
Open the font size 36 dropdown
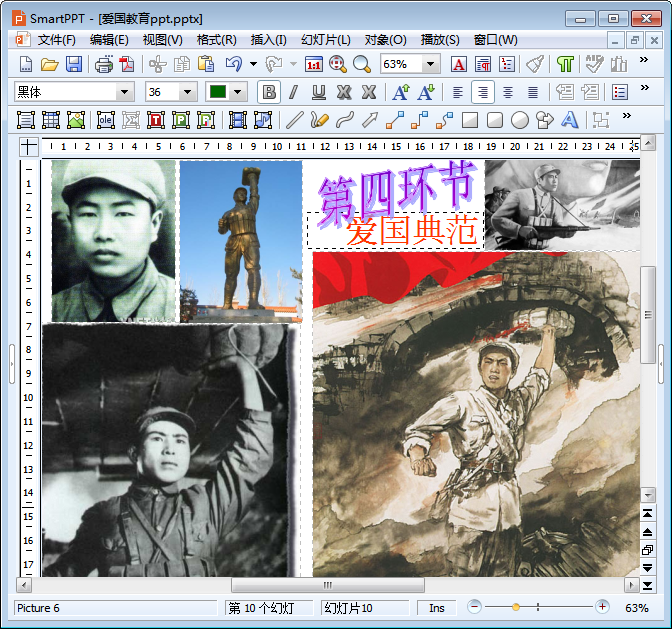pyautogui.click(x=187, y=92)
